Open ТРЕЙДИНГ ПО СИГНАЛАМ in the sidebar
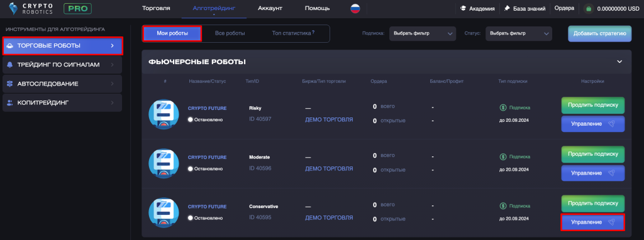The width and height of the screenshot is (644, 240). [x=62, y=65]
